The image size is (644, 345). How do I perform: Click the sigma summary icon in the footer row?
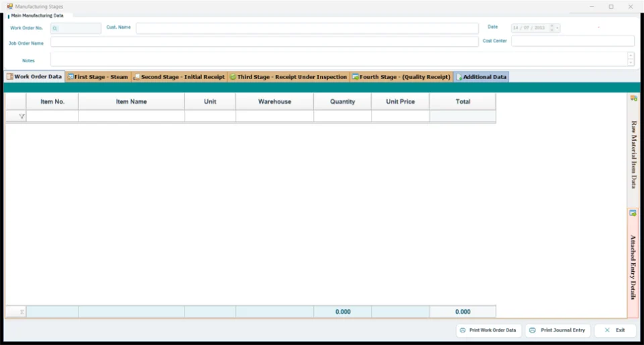[x=21, y=312]
